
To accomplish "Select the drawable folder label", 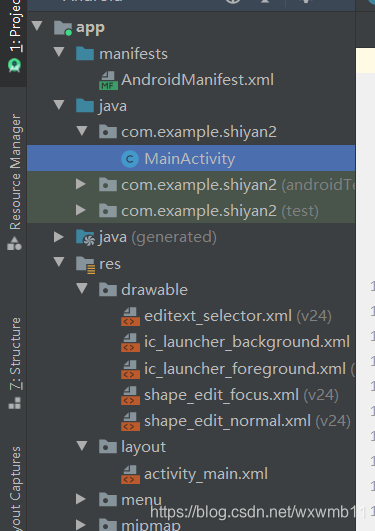I will pos(154,290).
